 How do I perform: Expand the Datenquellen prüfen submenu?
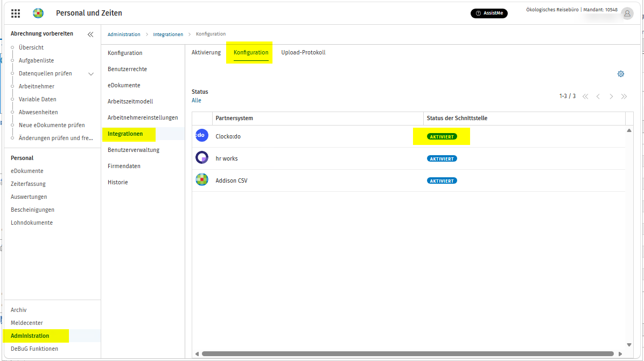coord(91,74)
